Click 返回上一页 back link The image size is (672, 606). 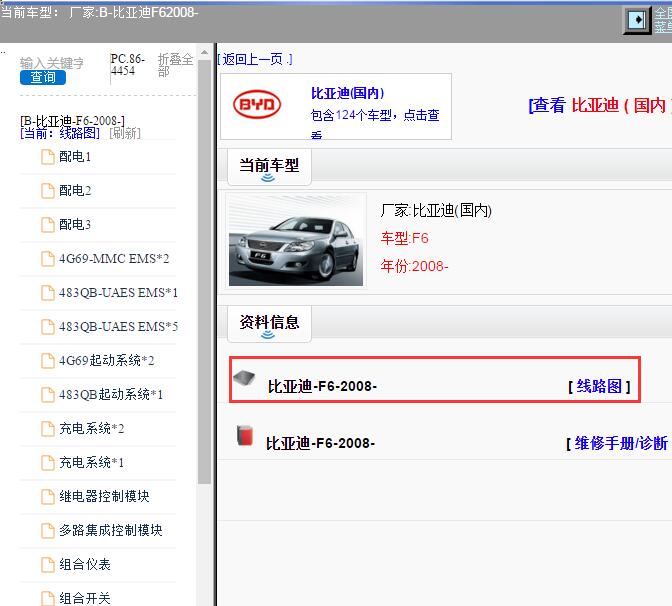tap(255, 59)
